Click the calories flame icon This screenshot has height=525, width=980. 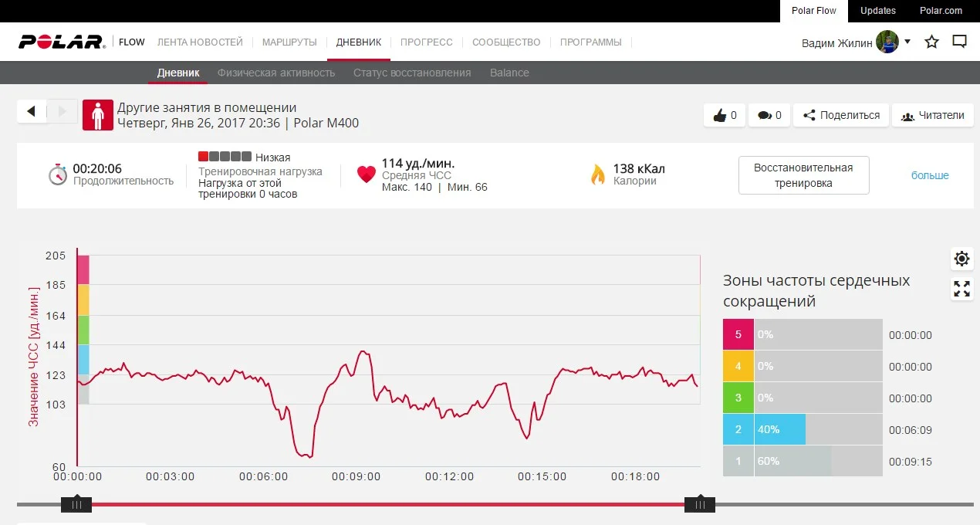(598, 174)
